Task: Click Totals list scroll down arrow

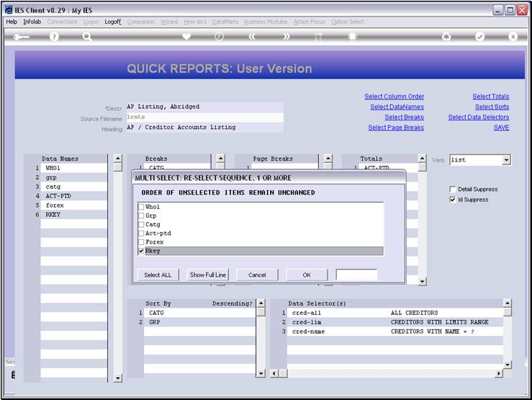Action: [422, 281]
